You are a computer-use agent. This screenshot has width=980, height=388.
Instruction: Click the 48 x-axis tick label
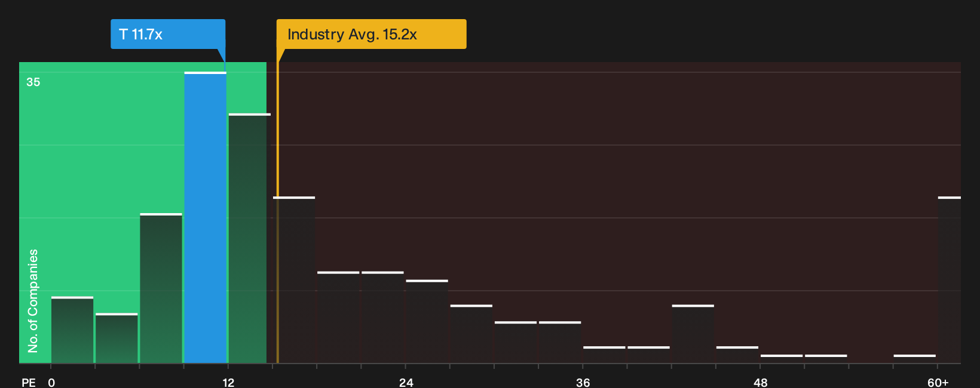point(761,383)
